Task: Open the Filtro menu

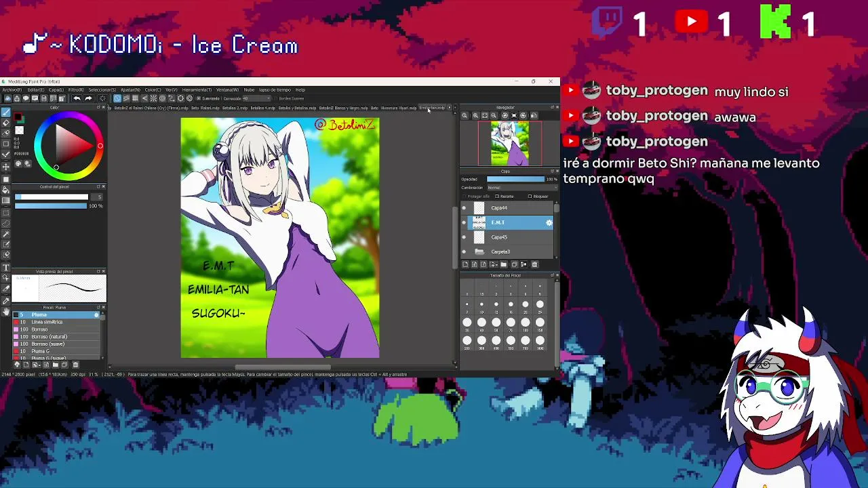Action: 76,89
